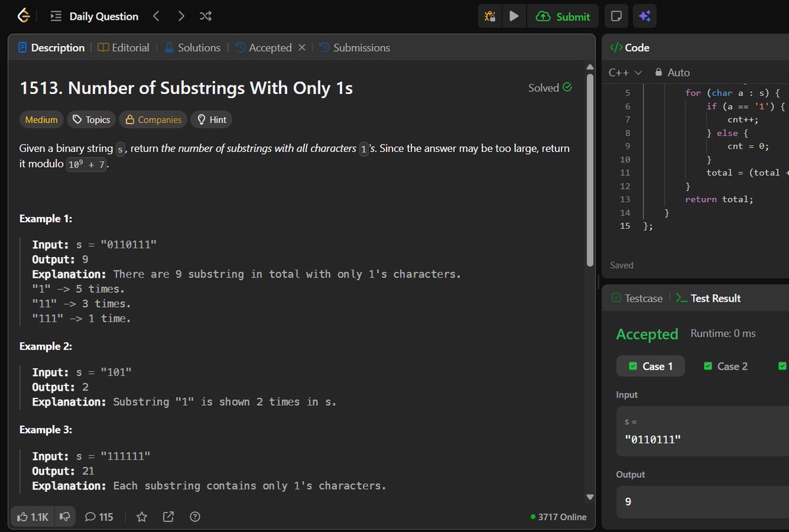Image resolution: width=789 pixels, height=532 pixels.
Task: Go to the previous question arrow
Action: [x=156, y=16]
